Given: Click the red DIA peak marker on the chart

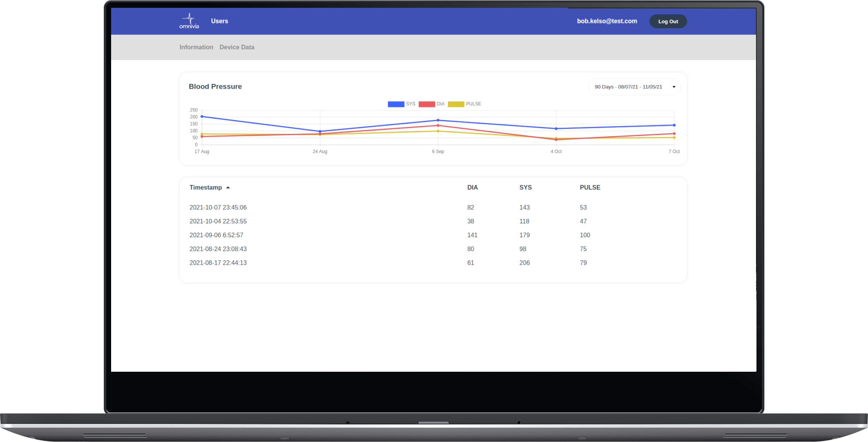Looking at the screenshot, I should [x=438, y=125].
